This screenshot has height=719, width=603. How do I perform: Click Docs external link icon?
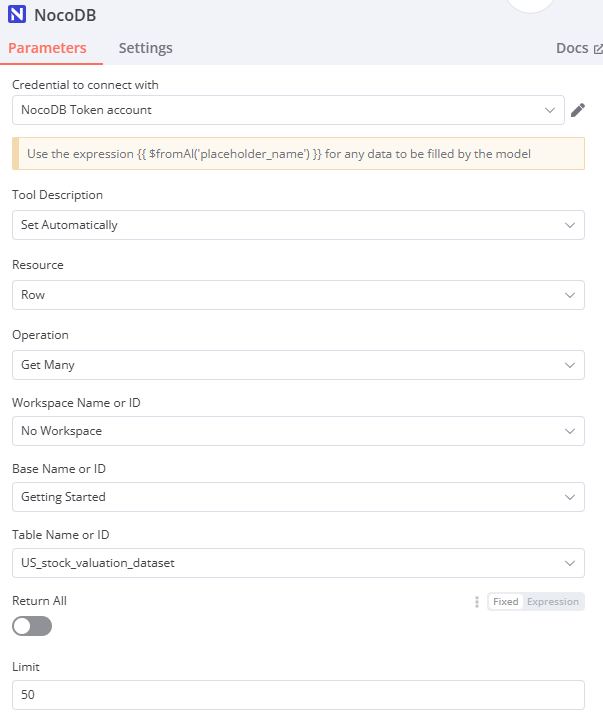(598, 49)
